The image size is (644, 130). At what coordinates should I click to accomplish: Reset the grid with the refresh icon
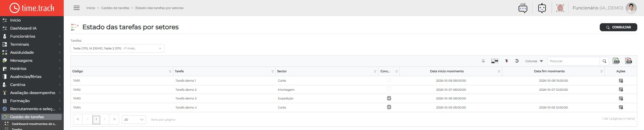517,61
